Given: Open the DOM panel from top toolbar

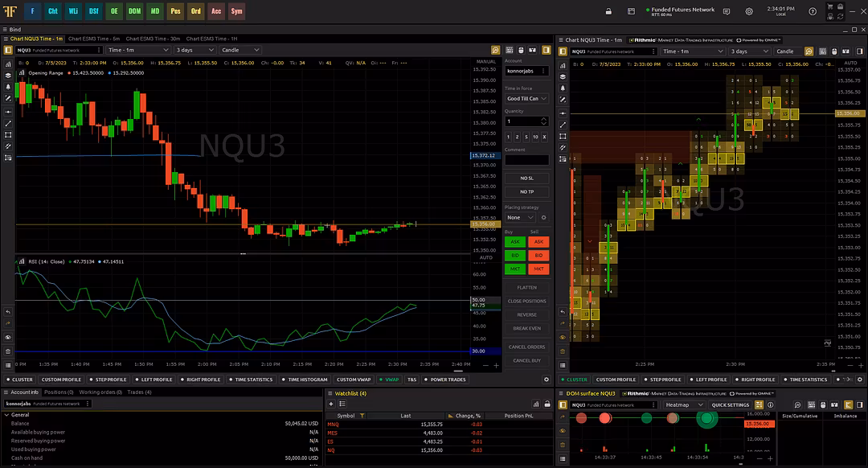Looking at the screenshot, I should pyautogui.click(x=134, y=11).
